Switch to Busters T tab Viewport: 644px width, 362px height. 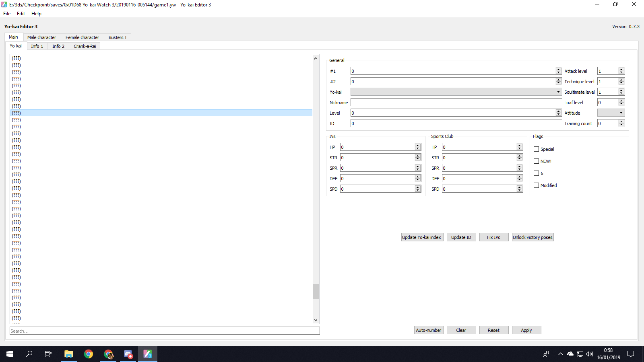pyautogui.click(x=118, y=37)
